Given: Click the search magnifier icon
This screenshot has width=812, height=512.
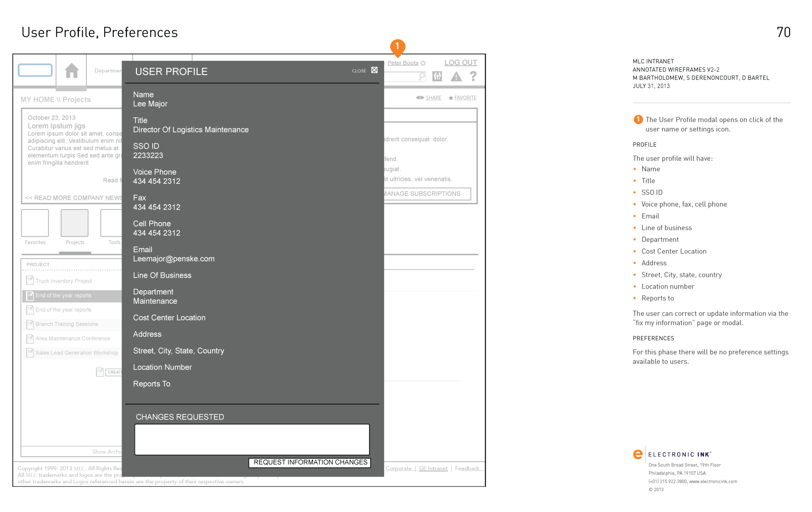Looking at the screenshot, I should click(422, 76).
